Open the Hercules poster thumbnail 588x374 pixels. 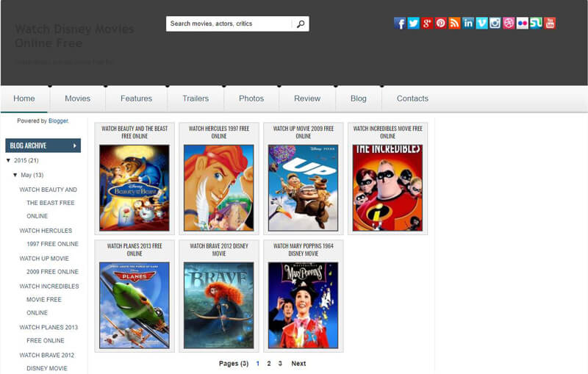point(218,188)
